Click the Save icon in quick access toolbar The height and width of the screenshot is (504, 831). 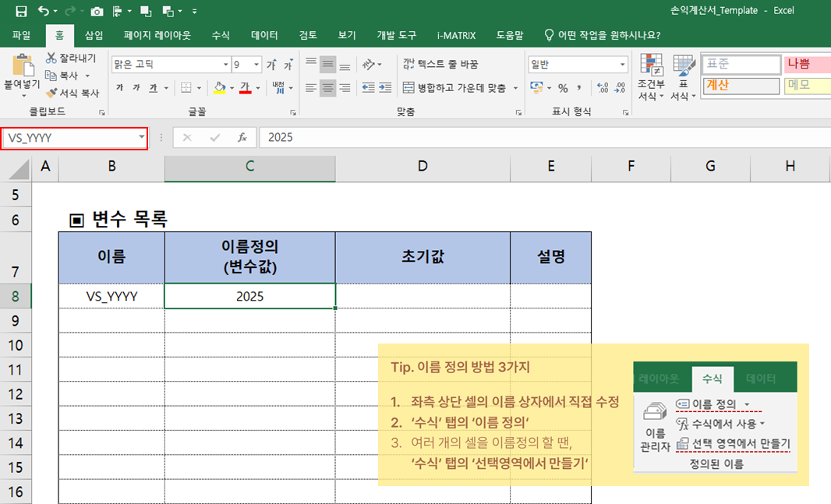(x=21, y=11)
